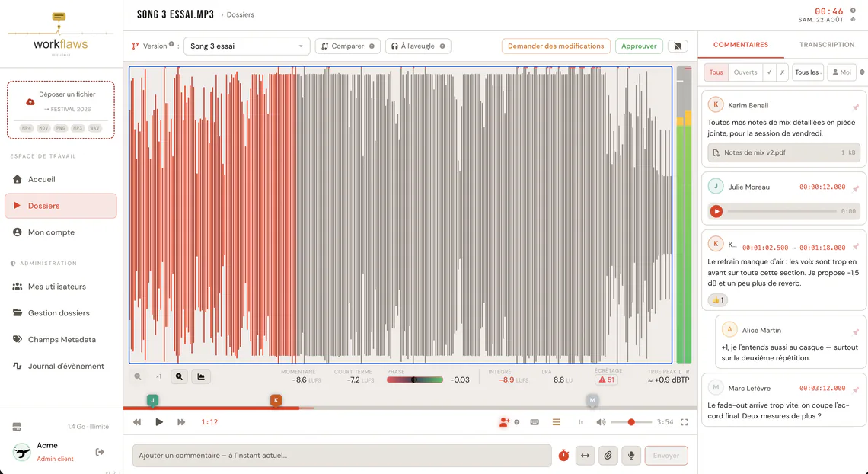Pin Julie Moreau's comment
The width and height of the screenshot is (868, 474).
[855, 189]
